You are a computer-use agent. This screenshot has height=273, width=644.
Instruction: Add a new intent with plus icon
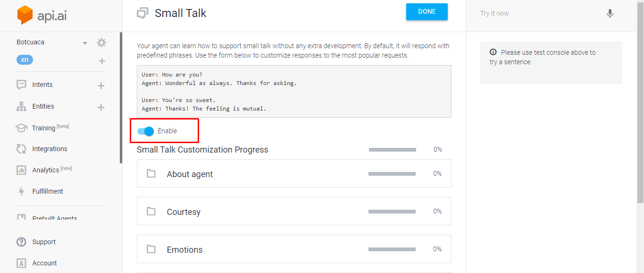click(101, 85)
